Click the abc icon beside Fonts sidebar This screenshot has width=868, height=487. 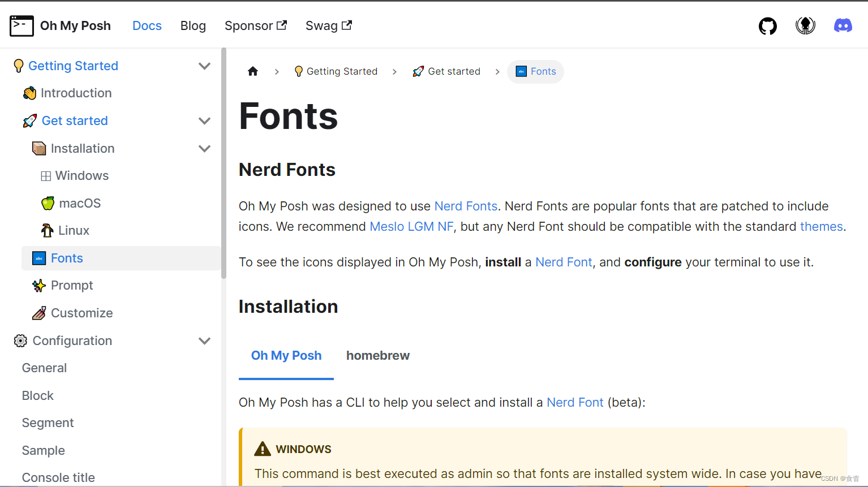click(39, 258)
